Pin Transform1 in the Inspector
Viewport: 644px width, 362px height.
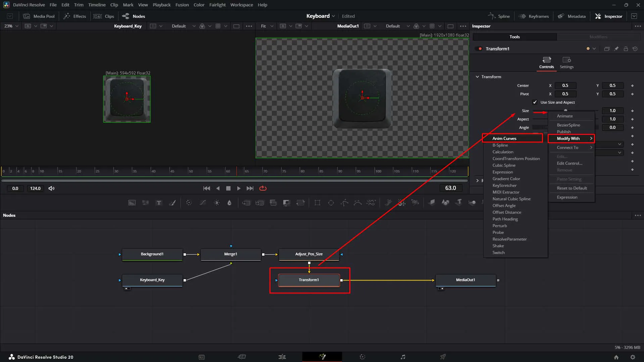coord(616,49)
